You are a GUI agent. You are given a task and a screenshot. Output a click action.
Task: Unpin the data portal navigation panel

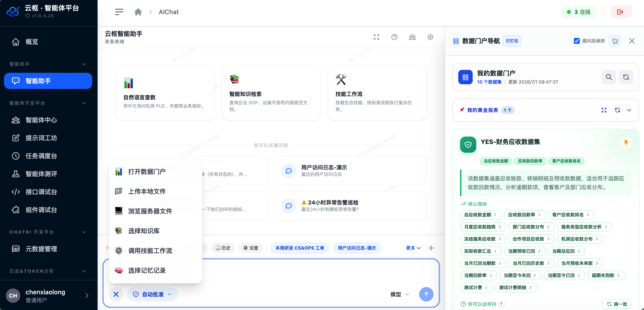[615, 41]
